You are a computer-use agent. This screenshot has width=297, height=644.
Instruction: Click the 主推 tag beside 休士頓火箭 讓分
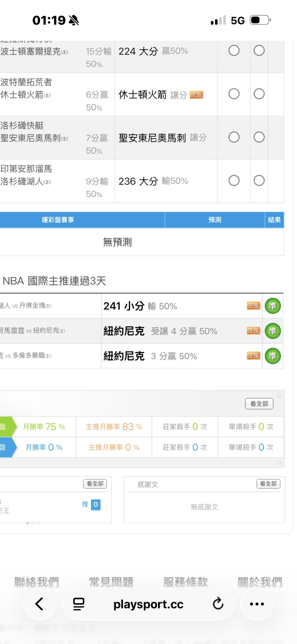click(x=196, y=95)
